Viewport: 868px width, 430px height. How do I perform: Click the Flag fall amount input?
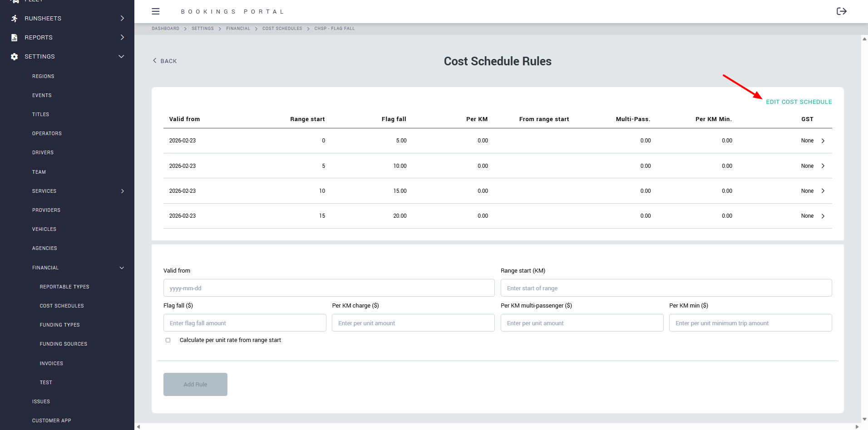pyautogui.click(x=245, y=323)
